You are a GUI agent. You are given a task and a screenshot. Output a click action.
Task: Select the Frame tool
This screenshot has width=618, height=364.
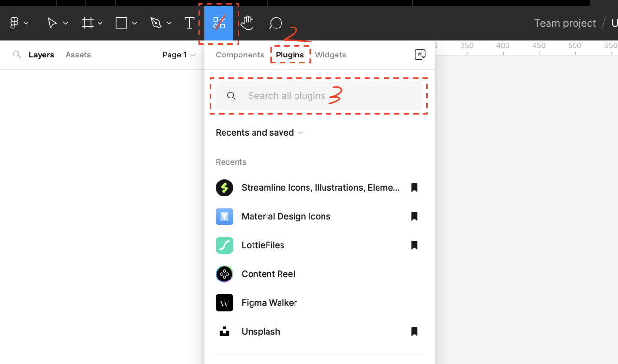pyautogui.click(x=87, y=23)
